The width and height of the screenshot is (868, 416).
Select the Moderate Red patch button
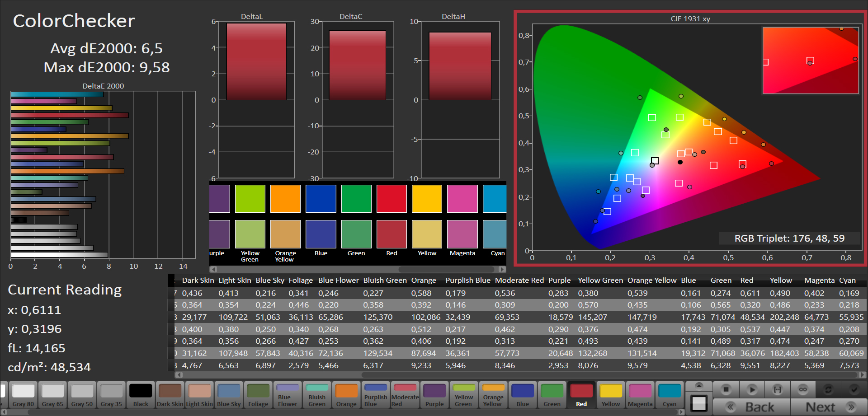coord(405,395)
